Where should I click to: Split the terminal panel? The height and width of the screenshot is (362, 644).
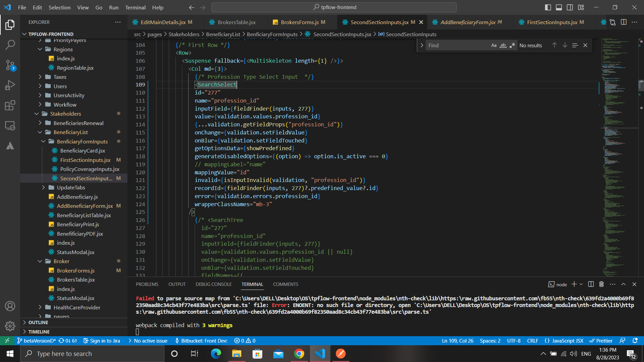click(x=591, y=284)
